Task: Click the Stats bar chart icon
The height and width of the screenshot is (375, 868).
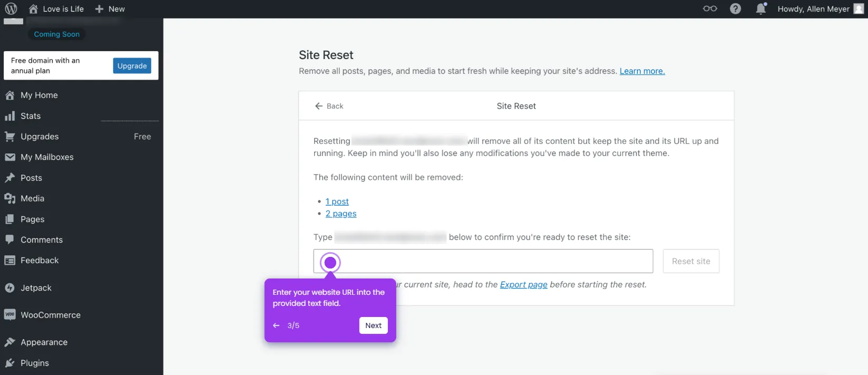Action: (x=9, y=116)
